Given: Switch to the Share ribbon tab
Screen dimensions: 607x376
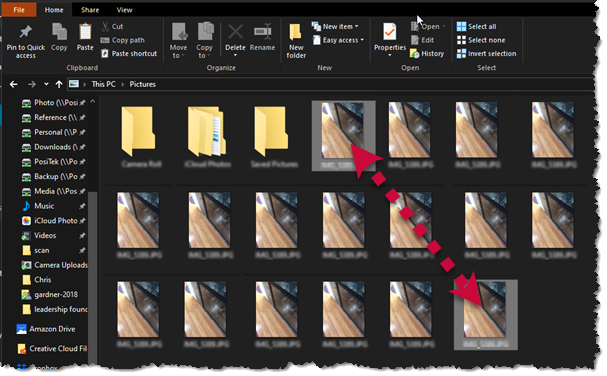Looking at the screenshot, I should pos(90,10).
